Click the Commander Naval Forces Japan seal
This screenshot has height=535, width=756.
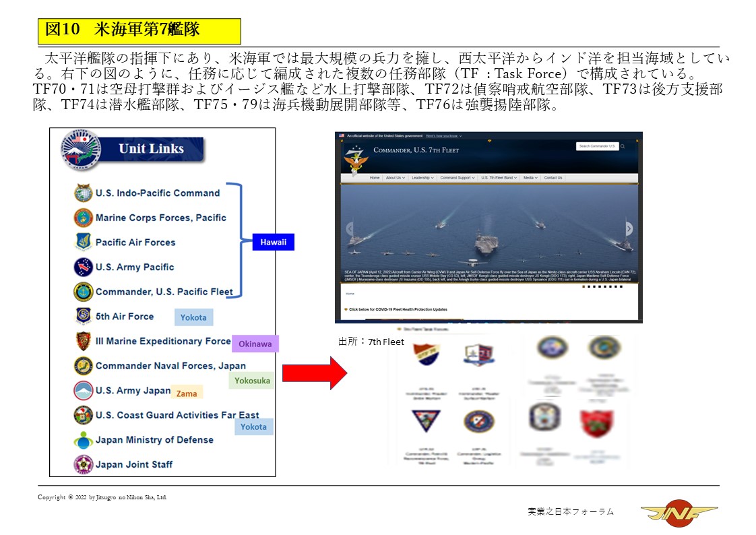[84, 366]
